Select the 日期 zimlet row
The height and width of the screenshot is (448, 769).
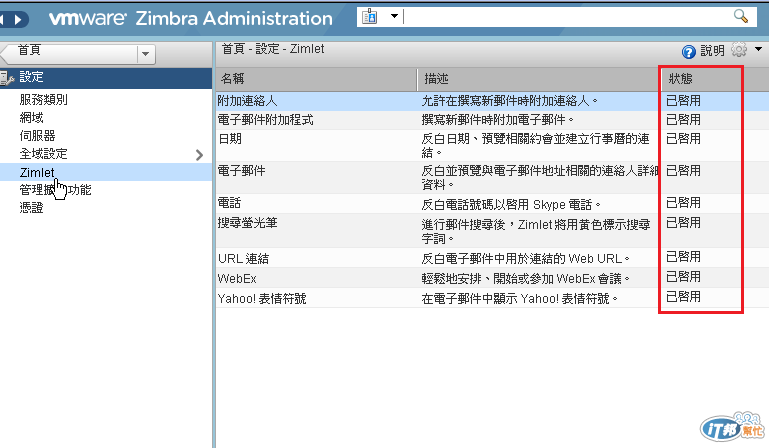[492, 145]
